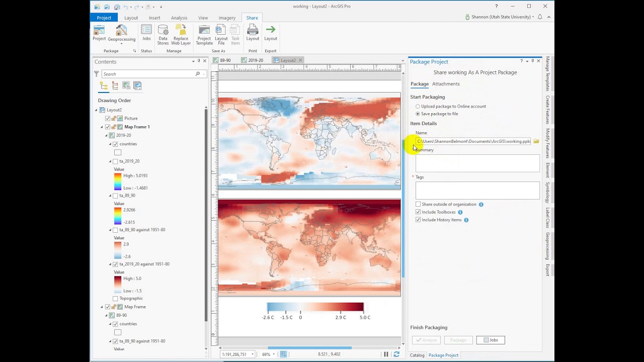This screenshot has width=644, height=362.
Task: Click Open Project icon in quick access toolbar
Action: [107, 7]
